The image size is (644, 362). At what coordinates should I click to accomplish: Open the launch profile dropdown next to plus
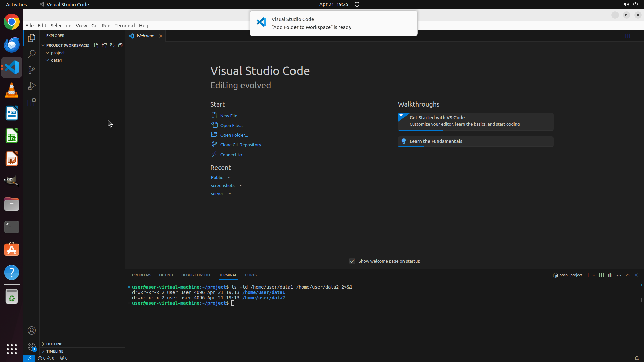pos(594,275)
